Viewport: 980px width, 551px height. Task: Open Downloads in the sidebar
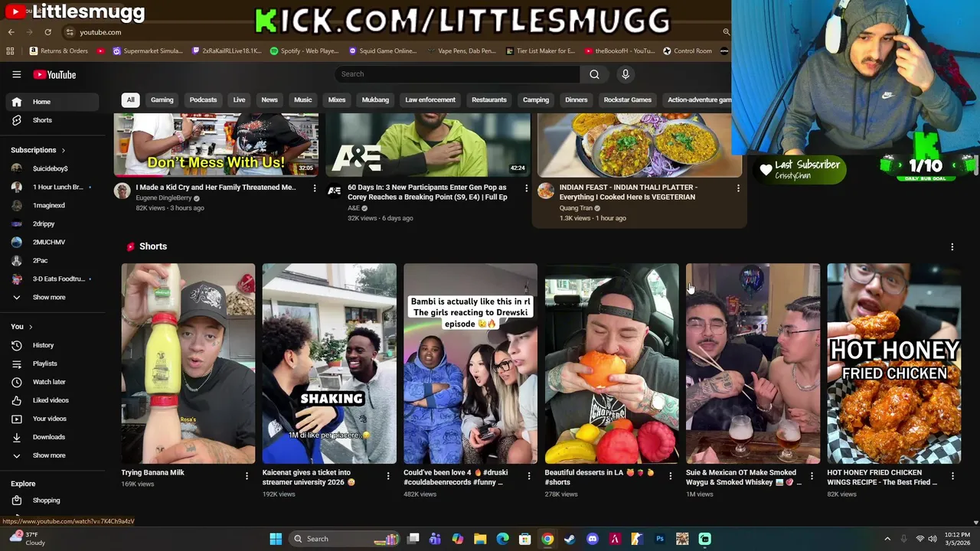[52, 437]
